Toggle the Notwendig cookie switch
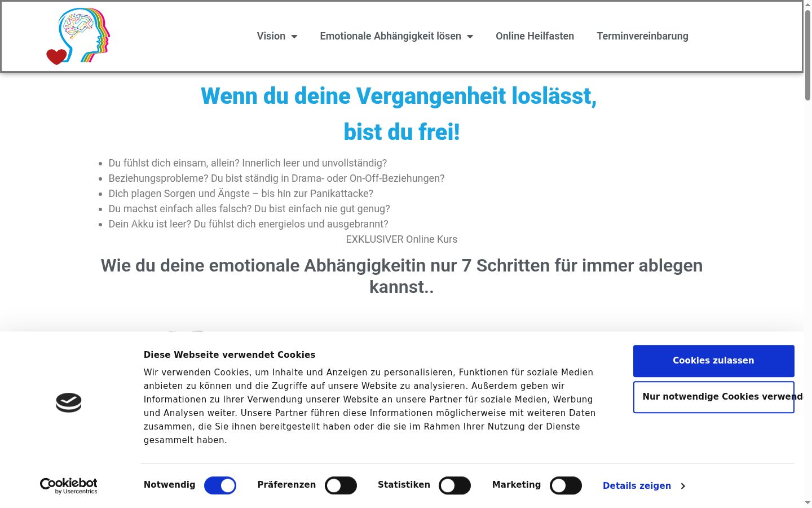The width and height of the screenshot is (812, 508). tap(220, 485)
